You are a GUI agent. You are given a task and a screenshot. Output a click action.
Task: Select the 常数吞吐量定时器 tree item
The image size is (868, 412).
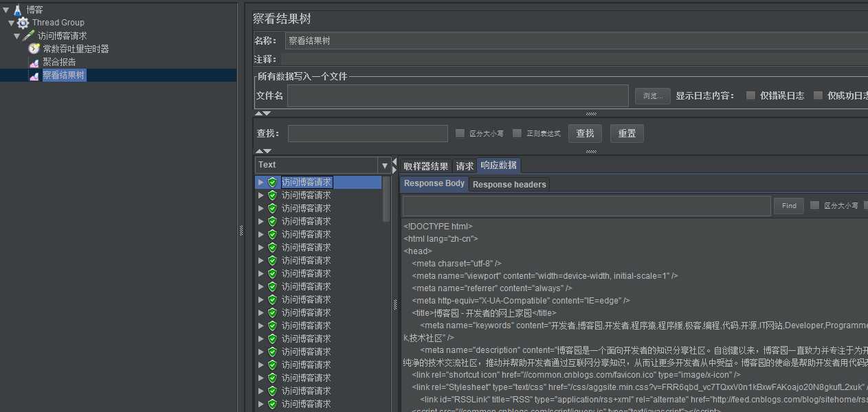76,49
